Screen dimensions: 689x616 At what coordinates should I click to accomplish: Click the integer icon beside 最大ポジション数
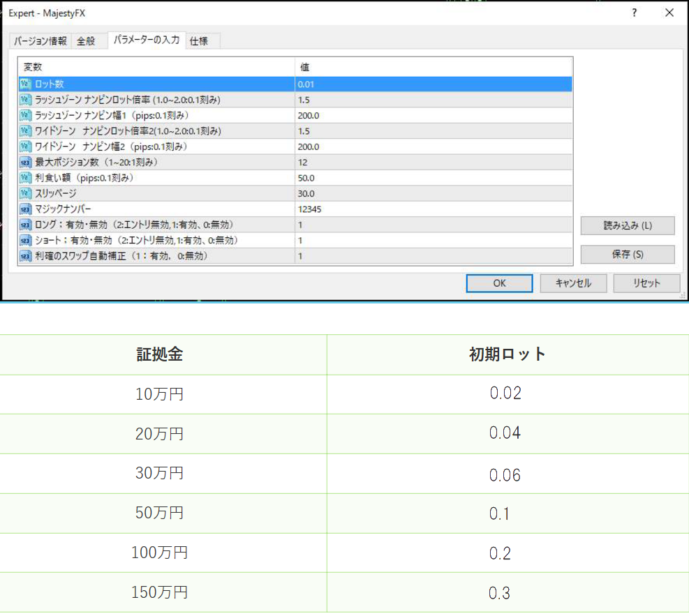25,162
